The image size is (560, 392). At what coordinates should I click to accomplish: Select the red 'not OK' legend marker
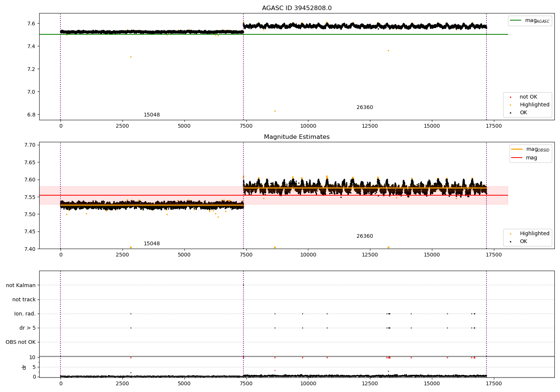510,97
